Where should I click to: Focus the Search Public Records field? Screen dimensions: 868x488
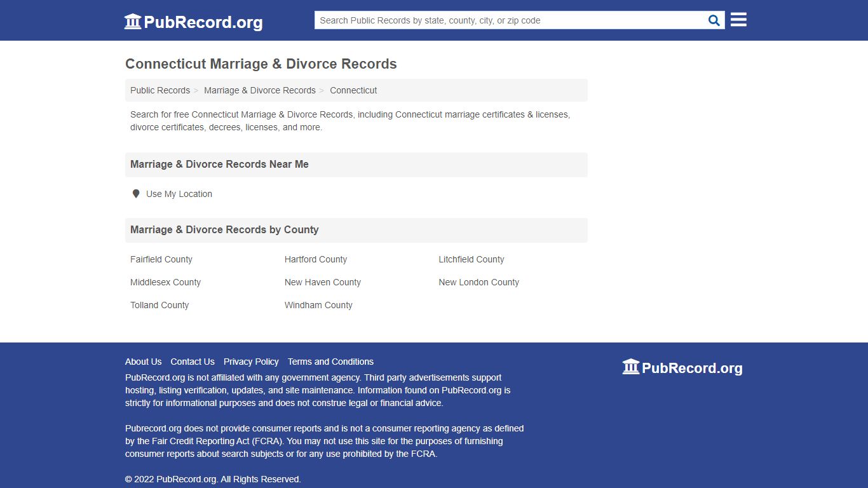(x=510, y=20)
